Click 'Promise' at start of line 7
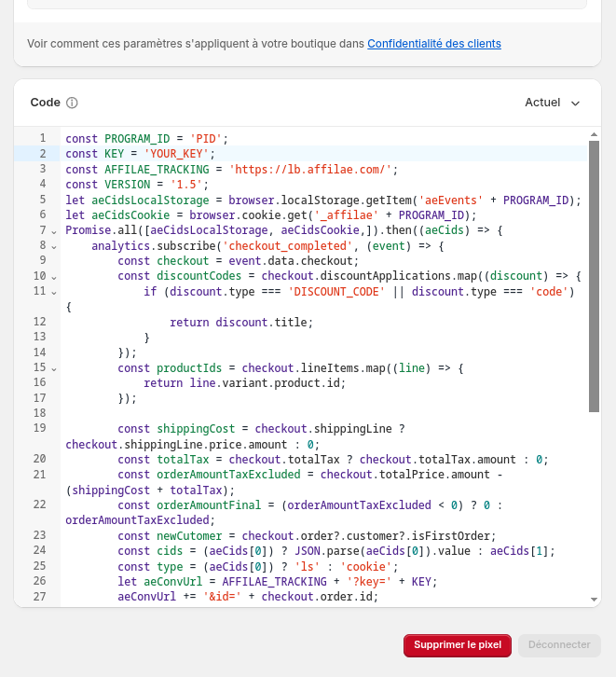The width and height of the screenshot is (616, 677). click(x=88, y=230)
